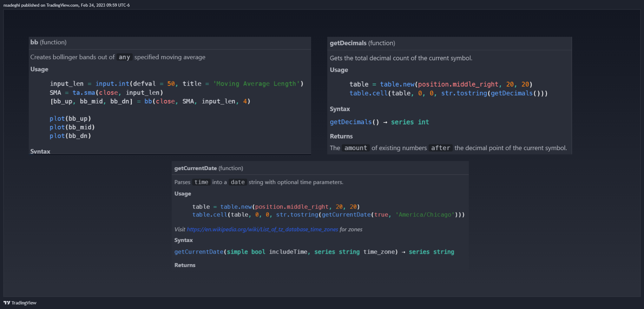The image size is (644, 309).
Task: Click the 'Usage' heading in bb panel
Action: coord(39,69)
